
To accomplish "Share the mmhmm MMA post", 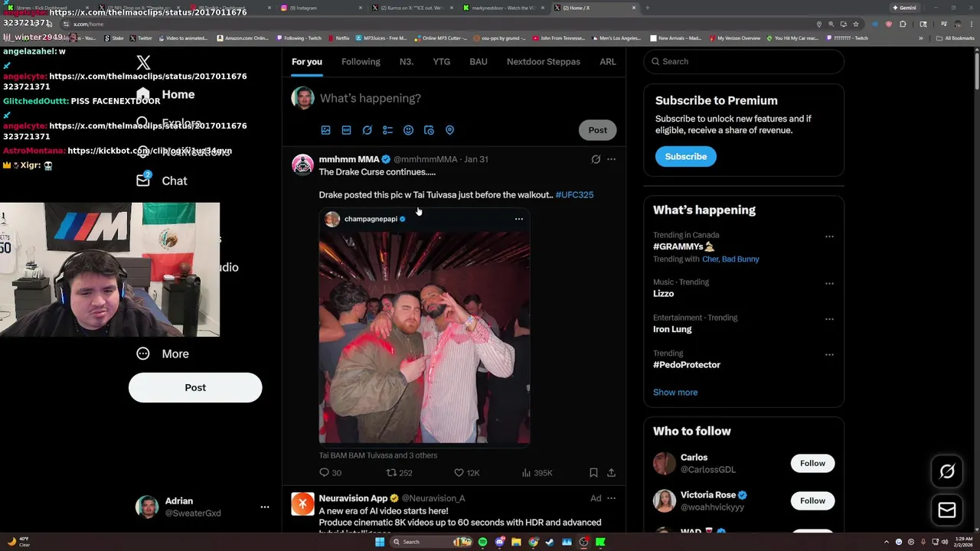I will (x=611, y=473).
